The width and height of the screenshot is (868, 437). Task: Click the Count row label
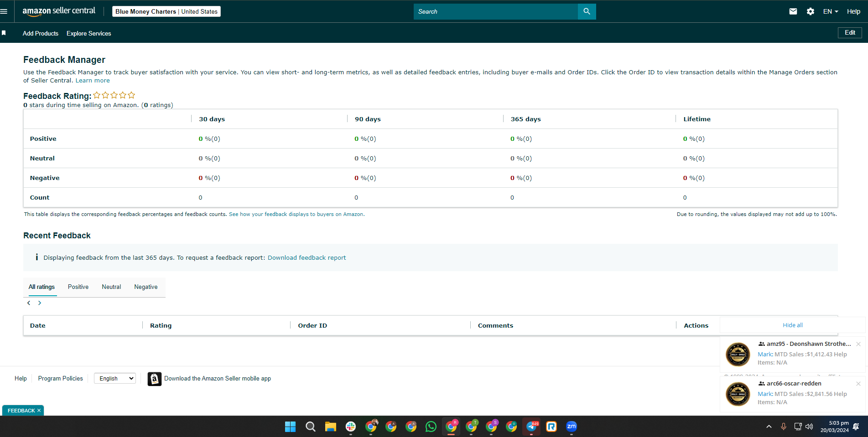click(x=40, y=198)
